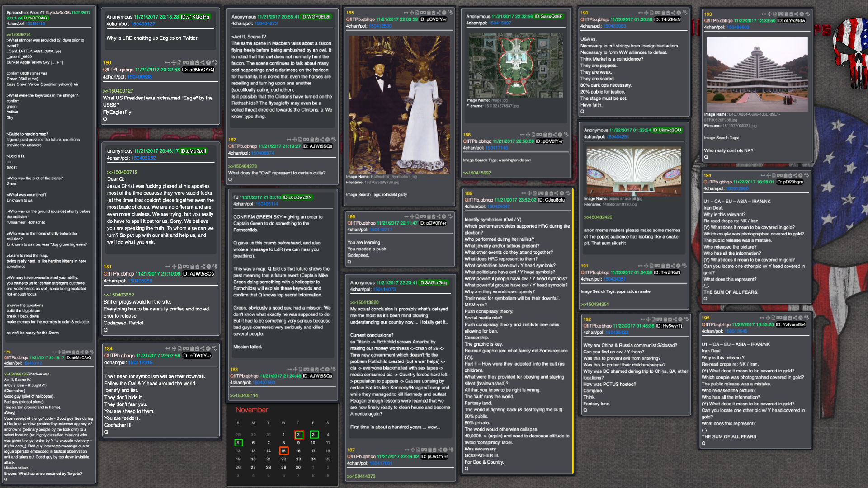
Task: Click the Washington DC owl aerial image
Action: point(515,65)
